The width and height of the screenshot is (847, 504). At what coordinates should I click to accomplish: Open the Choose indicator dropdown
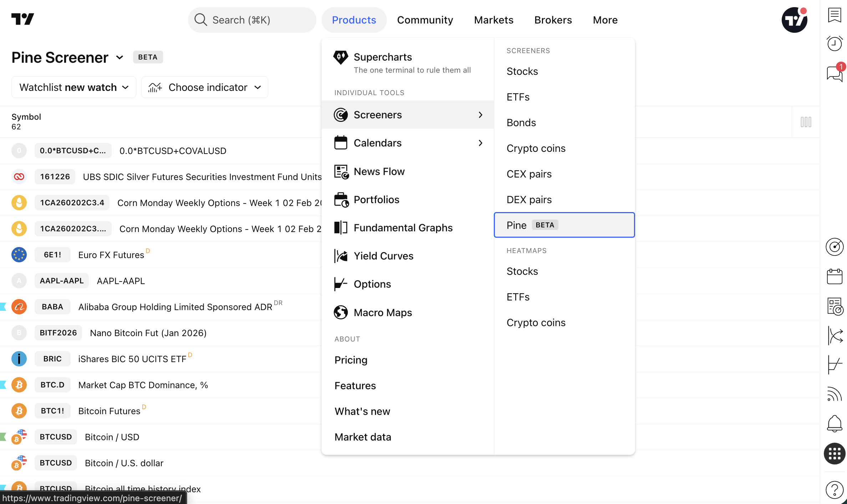click(x=205, y=87)
